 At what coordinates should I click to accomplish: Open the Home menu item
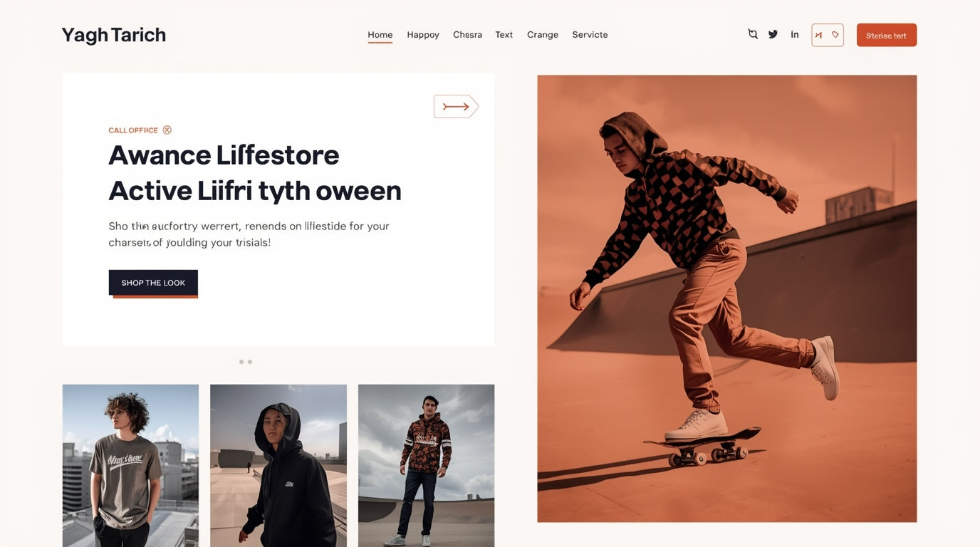point(380,35)
